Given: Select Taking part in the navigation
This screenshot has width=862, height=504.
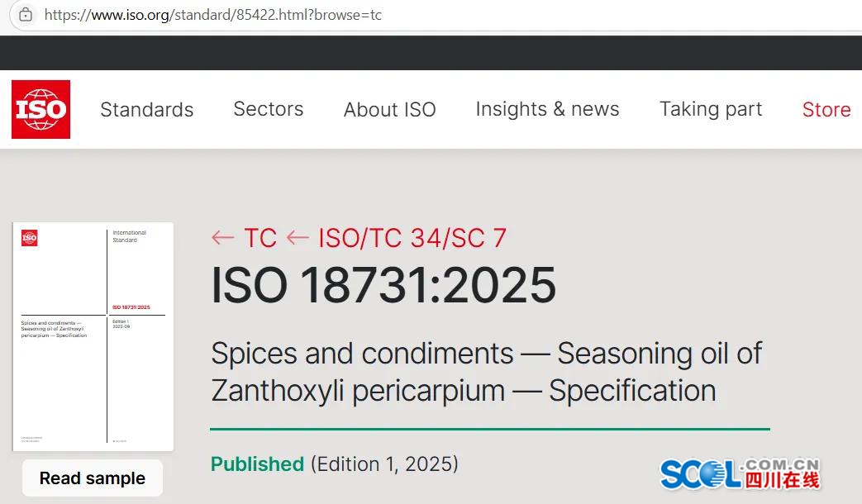Looking at the screenshot, I should tap(710, 110).
